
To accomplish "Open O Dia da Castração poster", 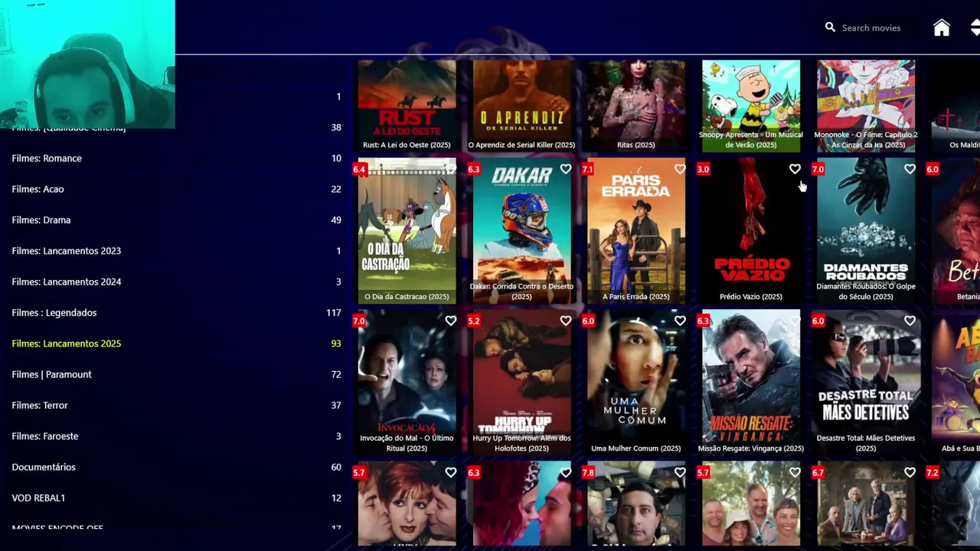I will click(x=407, y=230).
